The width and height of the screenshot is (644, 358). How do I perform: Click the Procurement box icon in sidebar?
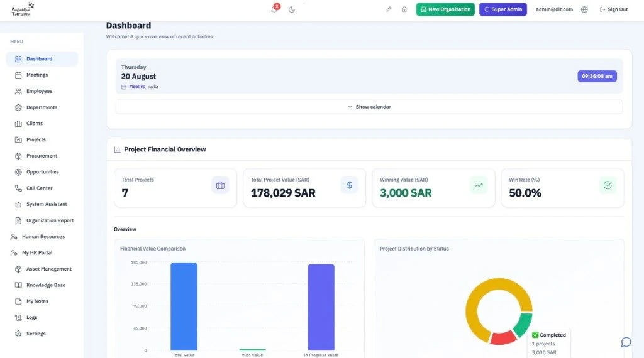tap(18, 156)
